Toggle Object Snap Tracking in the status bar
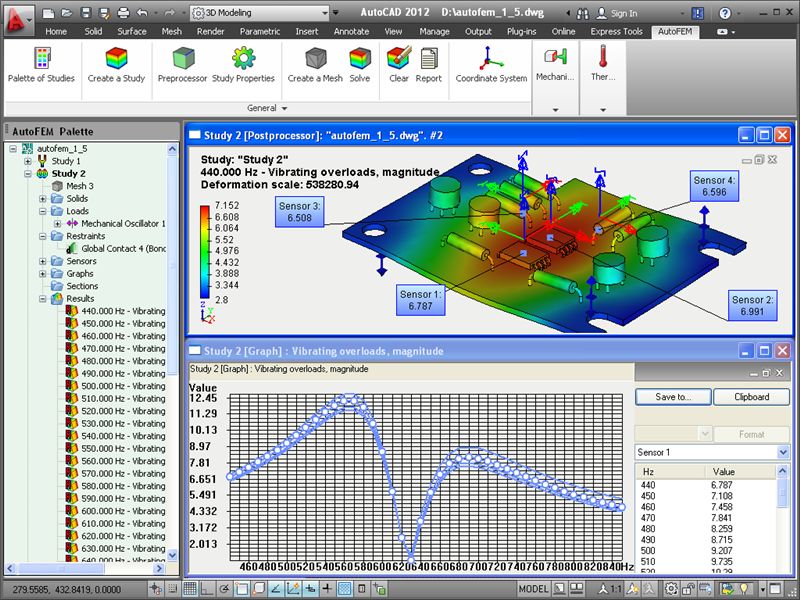 click(276, 589)
